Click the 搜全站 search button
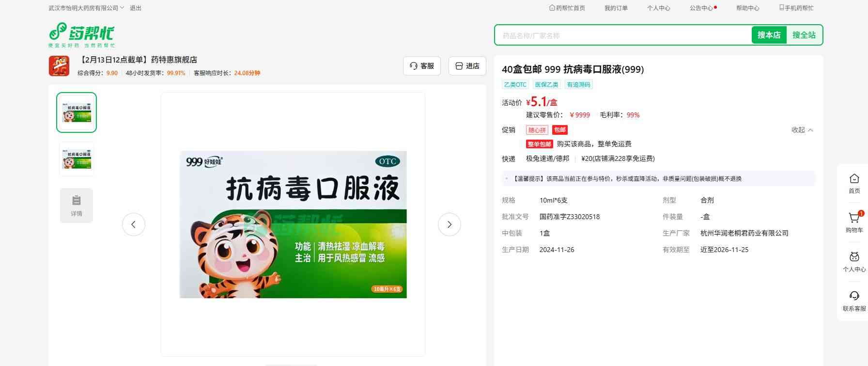Screen dimensions: 868x366 click(x=804, y=35)
